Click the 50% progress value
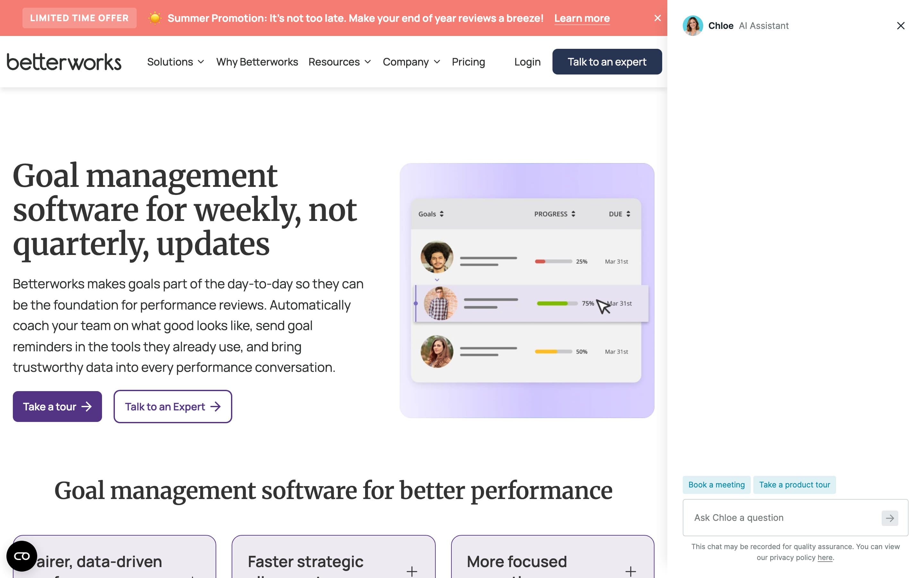924x578 pixels. pos(581,352)
